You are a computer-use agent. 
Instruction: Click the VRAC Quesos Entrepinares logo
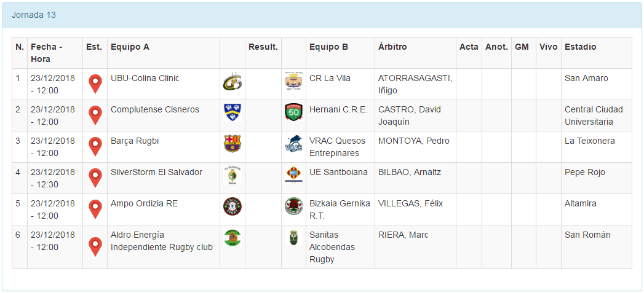pos(293,144)
